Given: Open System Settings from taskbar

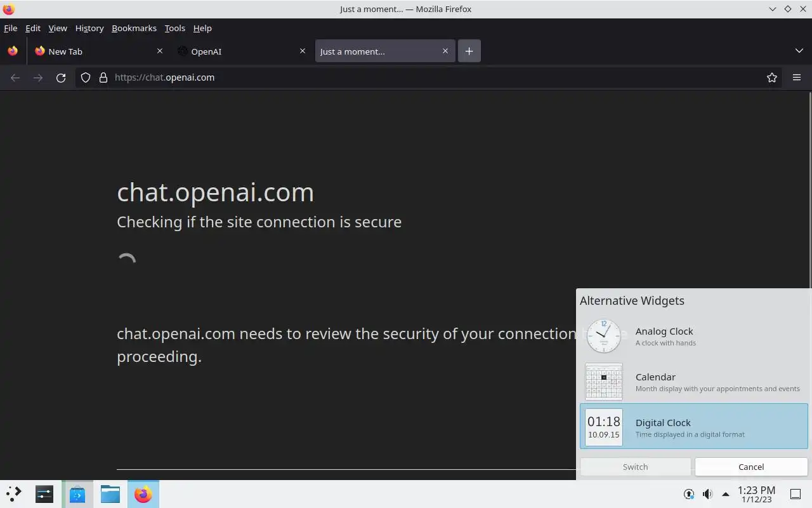Looking at the screenshot, I should coord(44,494).
